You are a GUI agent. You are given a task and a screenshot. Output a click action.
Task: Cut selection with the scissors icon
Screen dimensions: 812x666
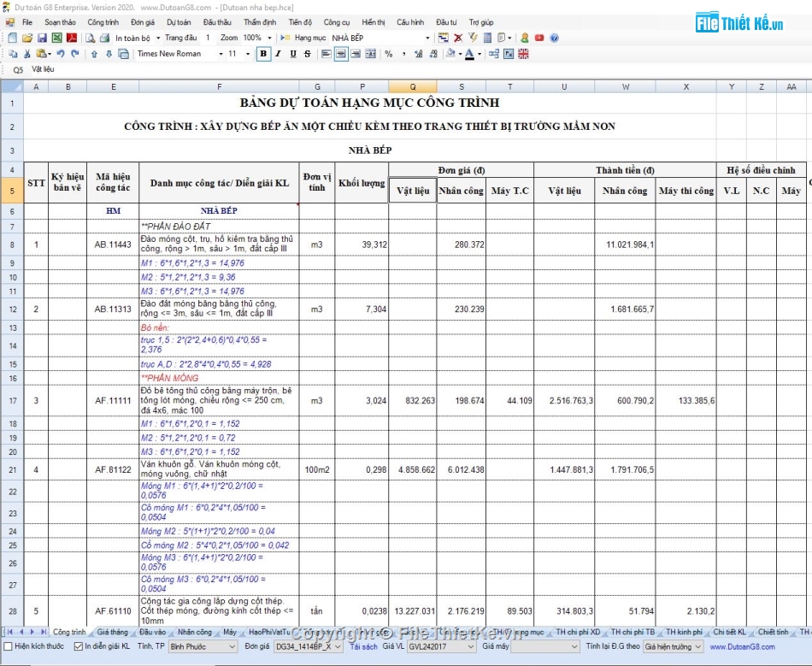(27, 54)
